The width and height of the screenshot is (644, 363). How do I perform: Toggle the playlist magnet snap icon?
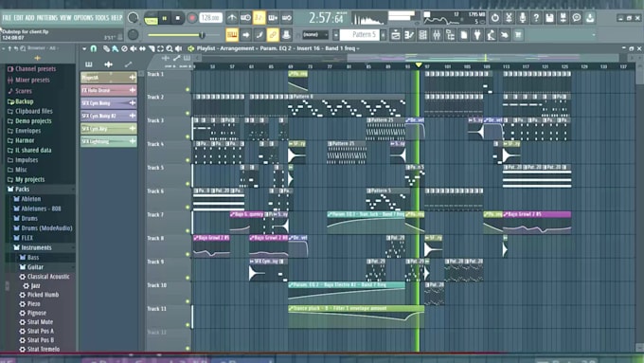click(94, 48)
